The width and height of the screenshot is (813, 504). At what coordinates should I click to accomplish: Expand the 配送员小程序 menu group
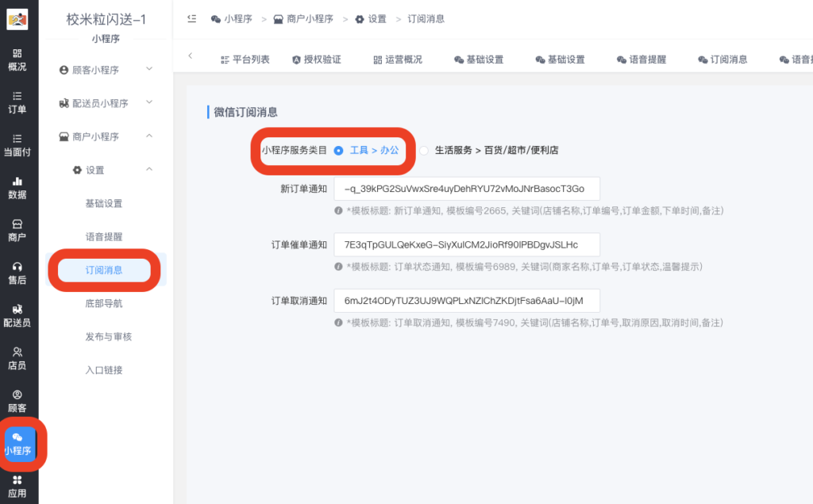pyautogui.click(x=106, y=103)
